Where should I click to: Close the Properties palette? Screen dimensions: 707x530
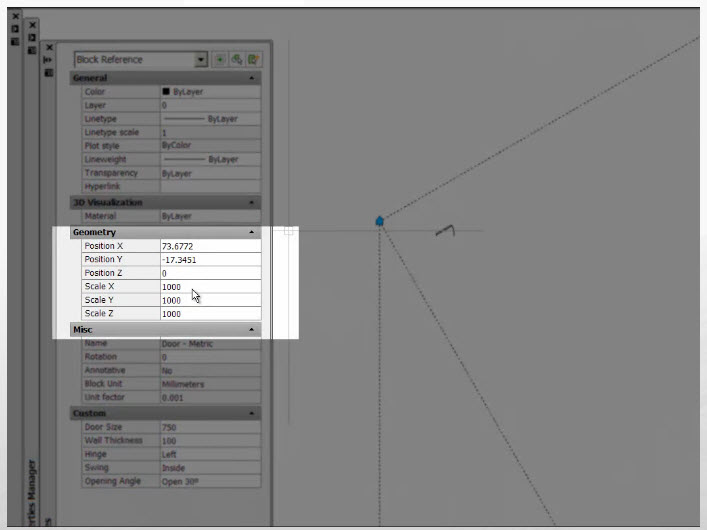[49, 47]
